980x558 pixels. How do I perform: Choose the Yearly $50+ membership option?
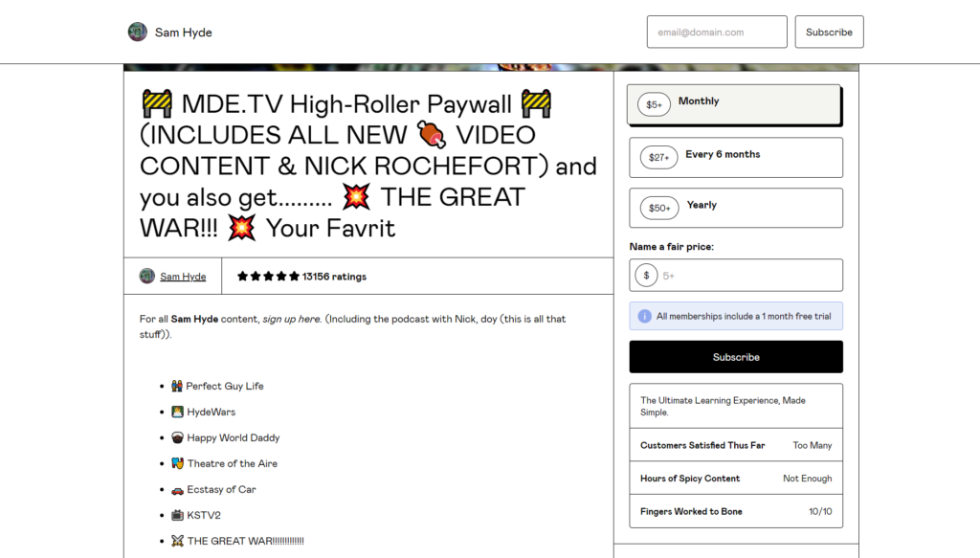point(736,208)
